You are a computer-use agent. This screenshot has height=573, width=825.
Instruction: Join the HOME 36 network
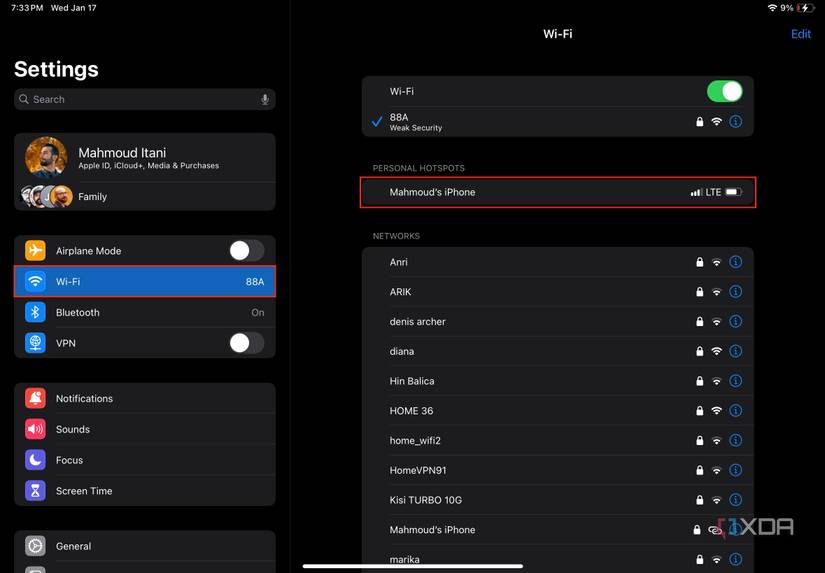[558, 410]
